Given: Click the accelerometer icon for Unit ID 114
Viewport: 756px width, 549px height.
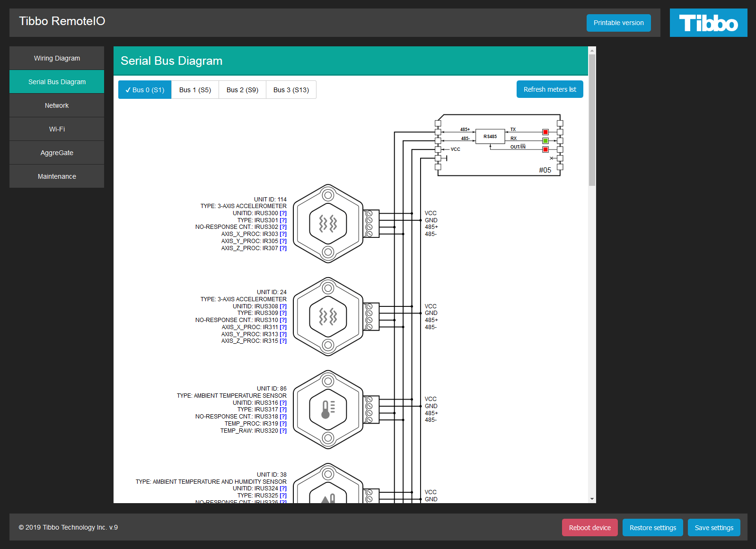Looking at the screenshot, I should point(328,224).
